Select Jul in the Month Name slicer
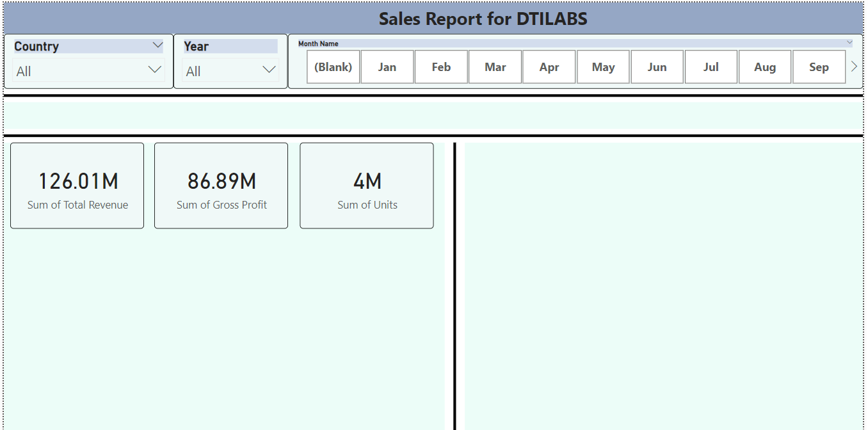868x430 pixels. coord(711,66)
